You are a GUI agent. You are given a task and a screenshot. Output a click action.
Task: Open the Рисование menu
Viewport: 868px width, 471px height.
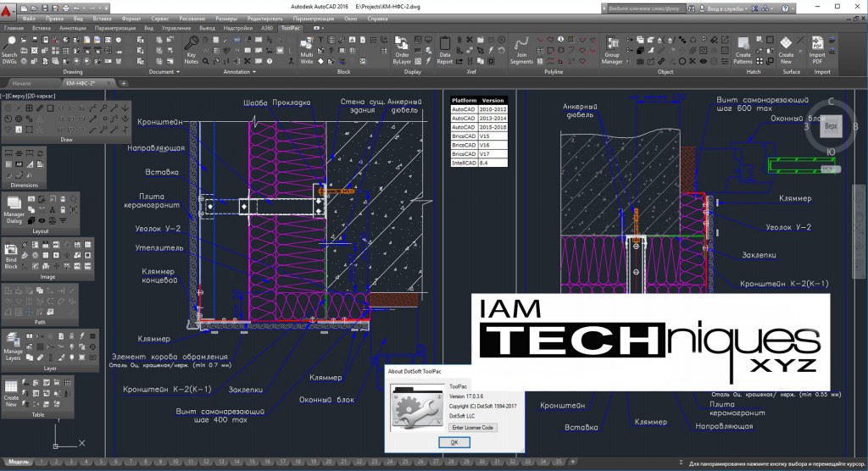pos(192,19)
